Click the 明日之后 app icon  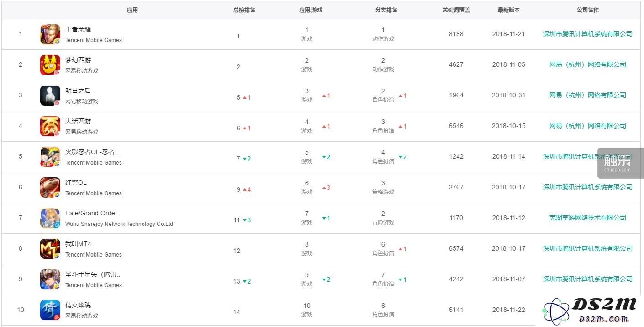click(50, 96)
